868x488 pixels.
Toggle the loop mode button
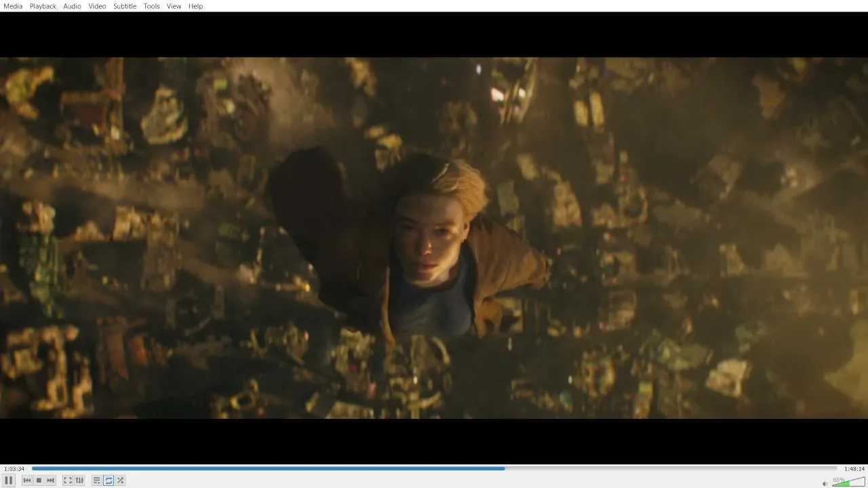[108, 481]
